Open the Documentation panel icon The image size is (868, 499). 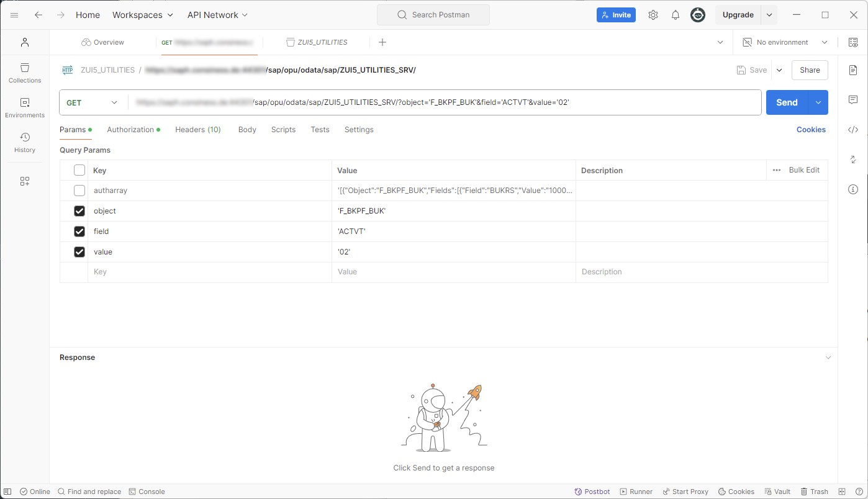tap(853, 70)
